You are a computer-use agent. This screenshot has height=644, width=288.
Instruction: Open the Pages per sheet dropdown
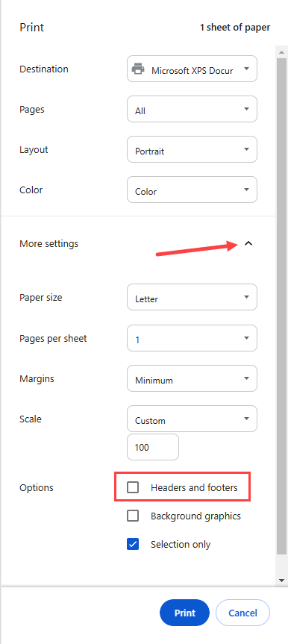click(x=192, y=338)
